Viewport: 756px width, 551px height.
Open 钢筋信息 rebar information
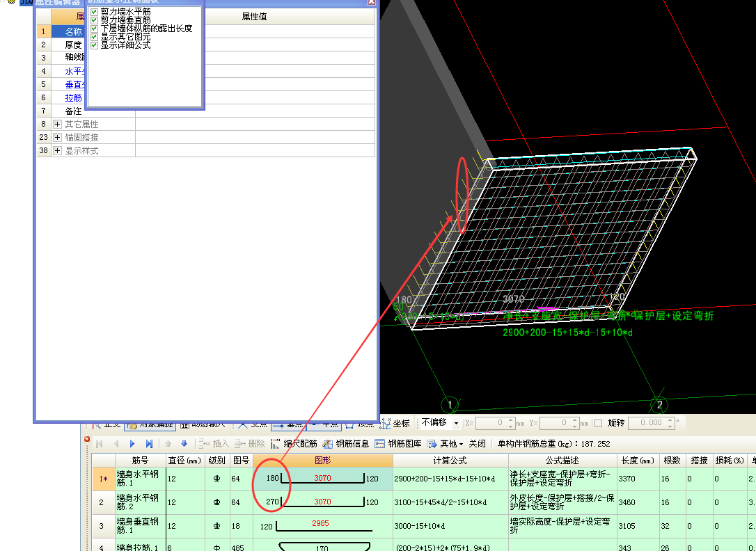pyautogui.click(x=346, y=444)
